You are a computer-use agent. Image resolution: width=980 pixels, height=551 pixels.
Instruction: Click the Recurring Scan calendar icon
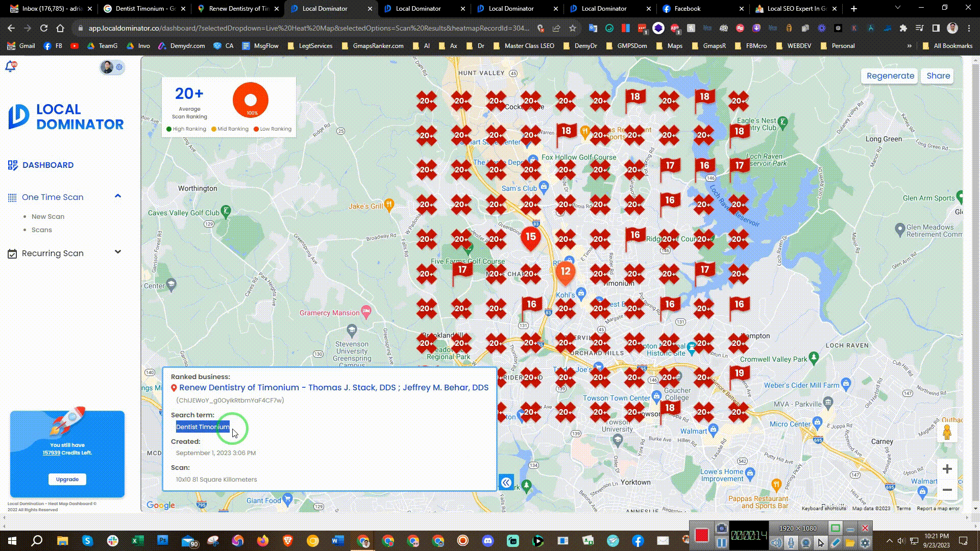click(x=13, y=253)
